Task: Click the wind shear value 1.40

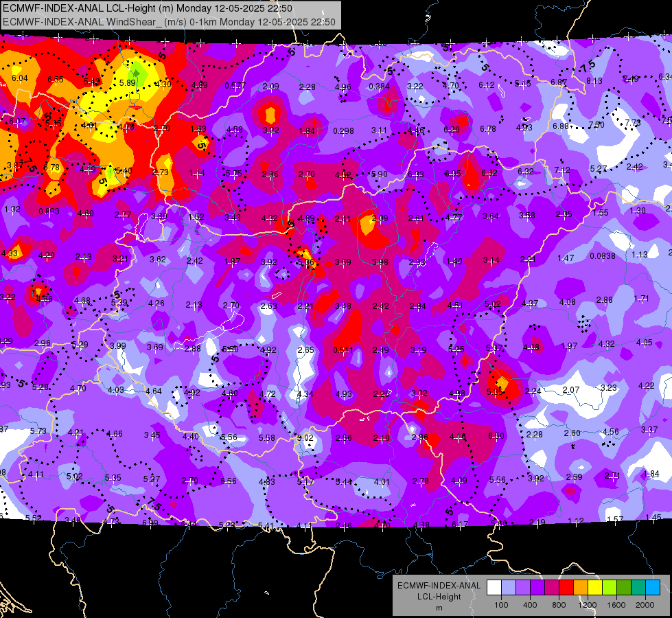Action: (x=454, y=261)
